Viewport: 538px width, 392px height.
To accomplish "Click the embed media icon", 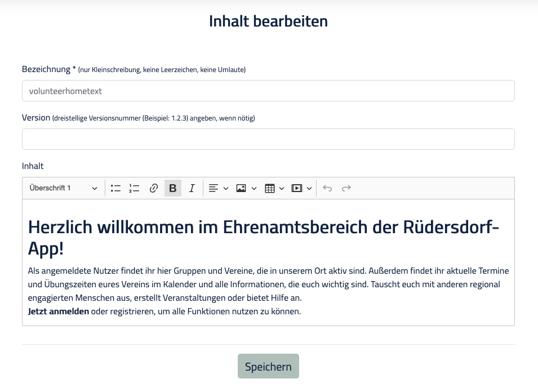I will 297,188.
